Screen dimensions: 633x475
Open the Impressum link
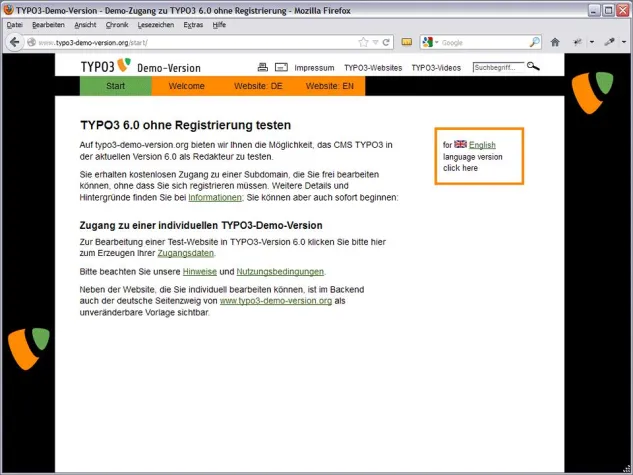click(x=314, y=68)
